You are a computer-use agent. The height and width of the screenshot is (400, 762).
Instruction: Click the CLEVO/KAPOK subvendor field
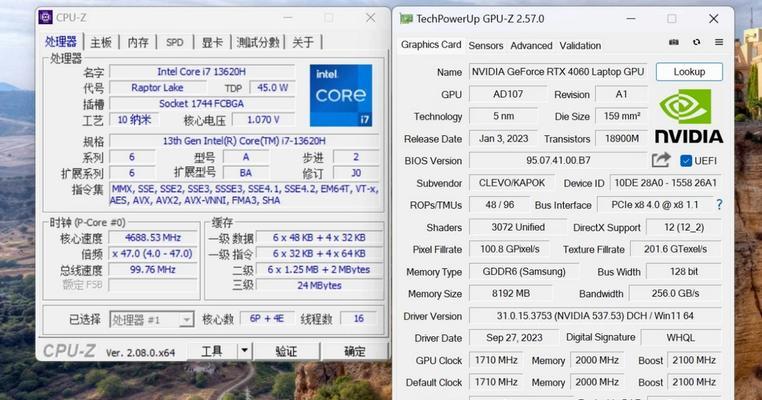coord(512,183)
